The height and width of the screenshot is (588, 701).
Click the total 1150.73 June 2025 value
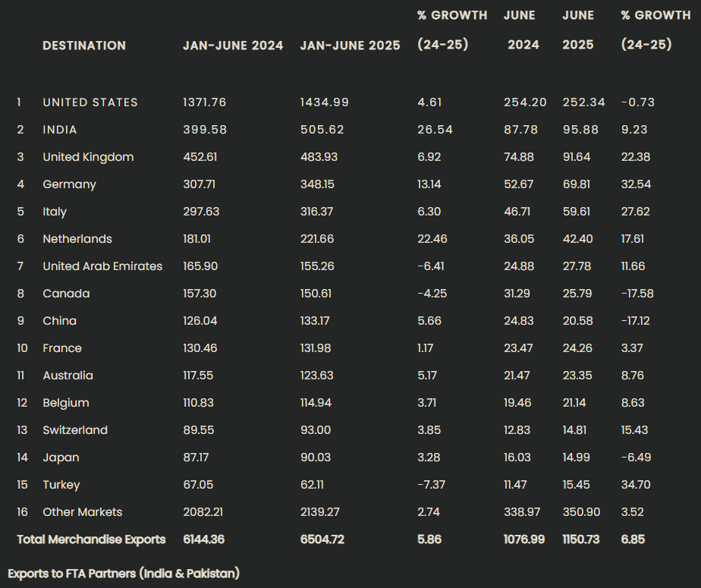coord(580,539)
